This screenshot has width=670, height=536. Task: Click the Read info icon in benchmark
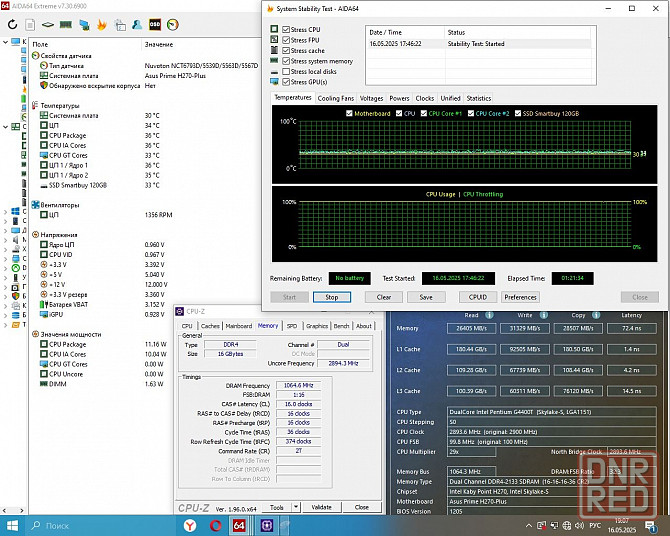[x=489, y=315]
